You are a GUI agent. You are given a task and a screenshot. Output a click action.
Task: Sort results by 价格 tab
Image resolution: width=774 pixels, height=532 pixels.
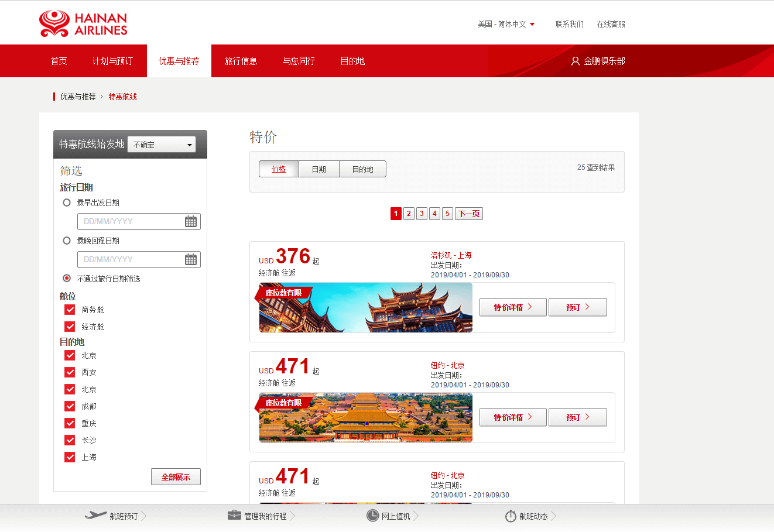(279, 169)
